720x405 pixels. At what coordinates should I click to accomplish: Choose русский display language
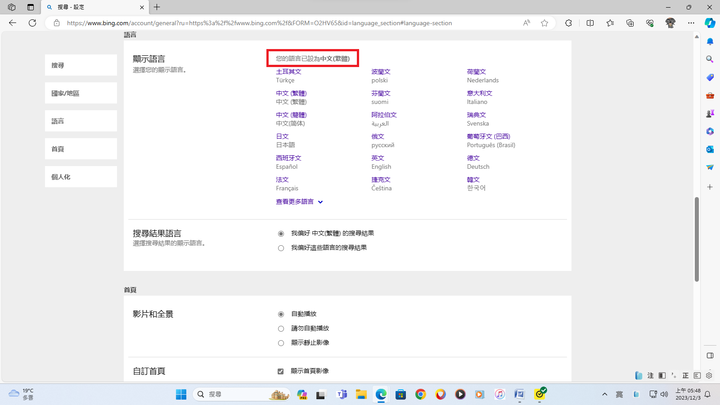tap(377, 136)
